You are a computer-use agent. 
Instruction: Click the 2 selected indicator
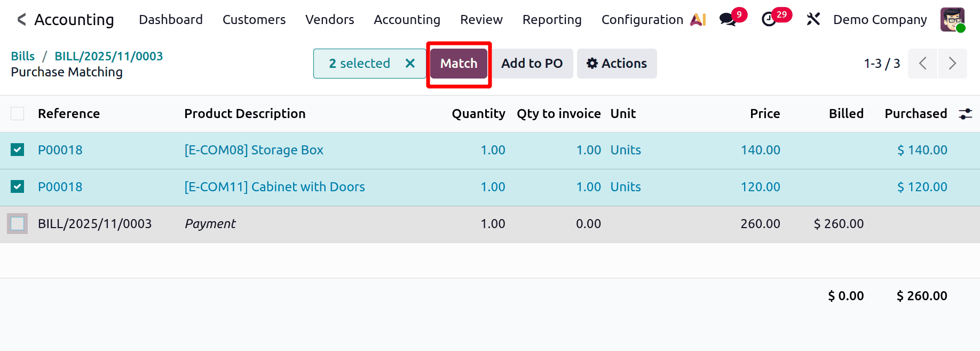360,64
